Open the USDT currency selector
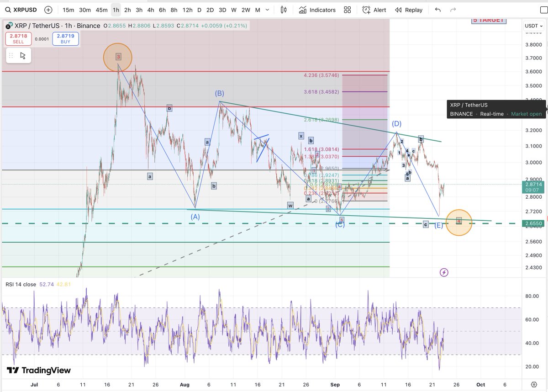This screenshot has width=548, height=392. [533, 26]
